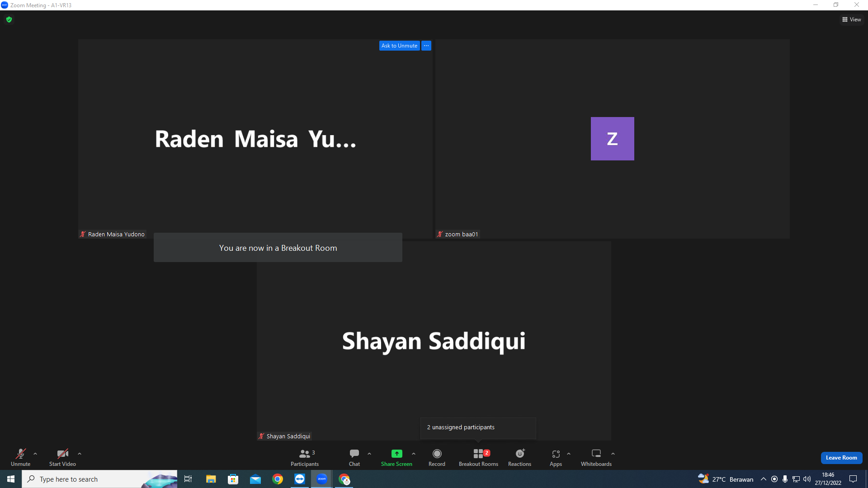The width and height of the screenshot is (868, 488).
Task: Open Google Chrome from the taskbar
Action: click(277, 479)
